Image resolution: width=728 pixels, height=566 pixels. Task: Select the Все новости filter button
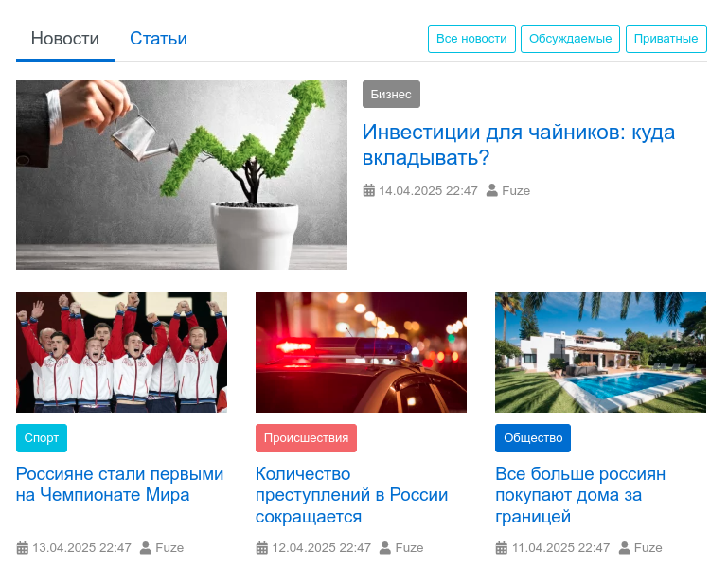point(471,39)
